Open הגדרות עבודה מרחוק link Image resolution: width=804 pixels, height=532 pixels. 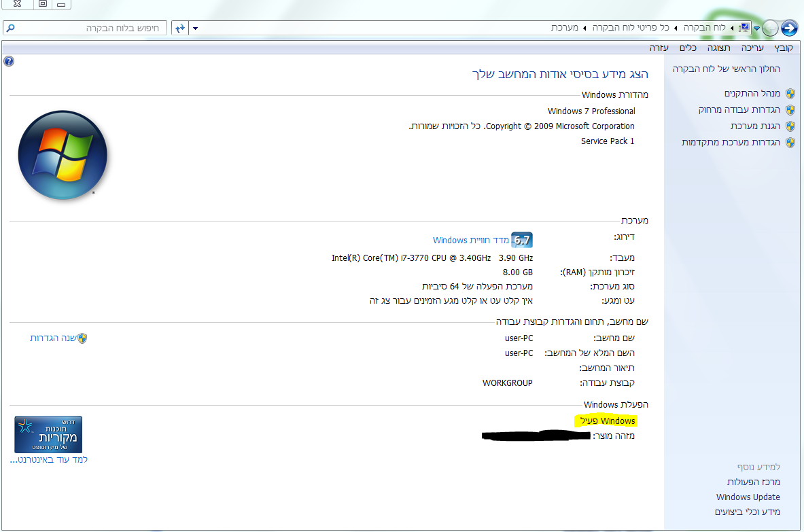739,109
